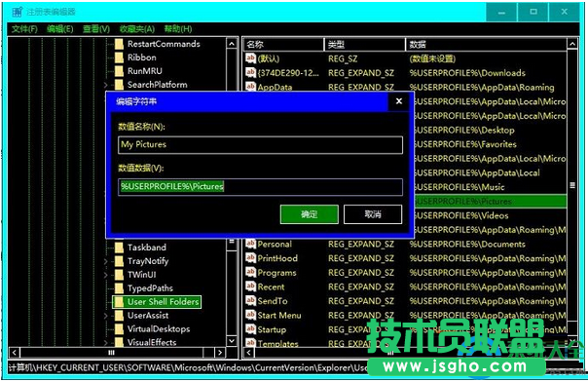
Task: Click the string icon of {374DE290-12... value
Action: (250, 72)
